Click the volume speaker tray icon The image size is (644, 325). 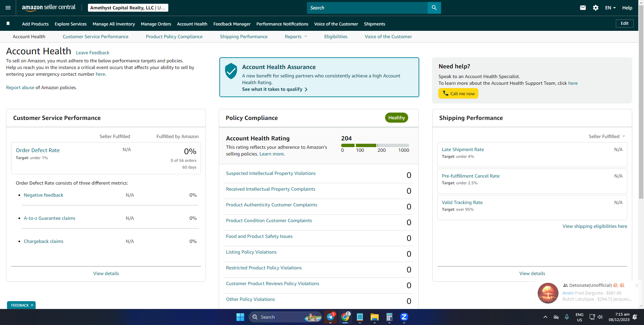tap(600, 317)
